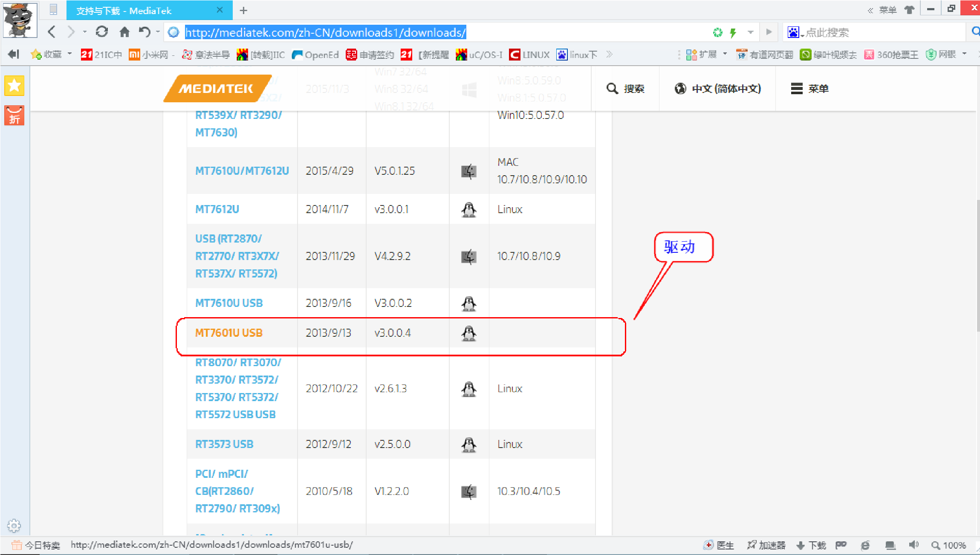This screenshot has width=980, height=555.
Task: Click the undo/restore closed page icon
Action: point(145,32)
